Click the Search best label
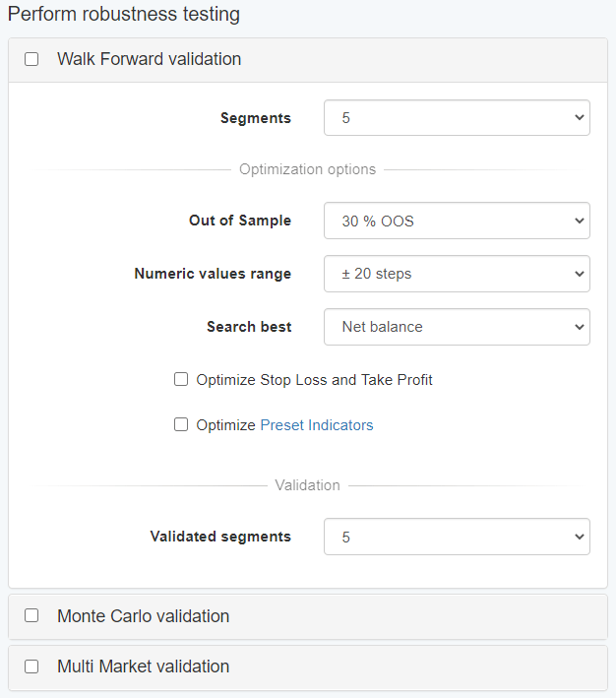 tap(249, 327)
